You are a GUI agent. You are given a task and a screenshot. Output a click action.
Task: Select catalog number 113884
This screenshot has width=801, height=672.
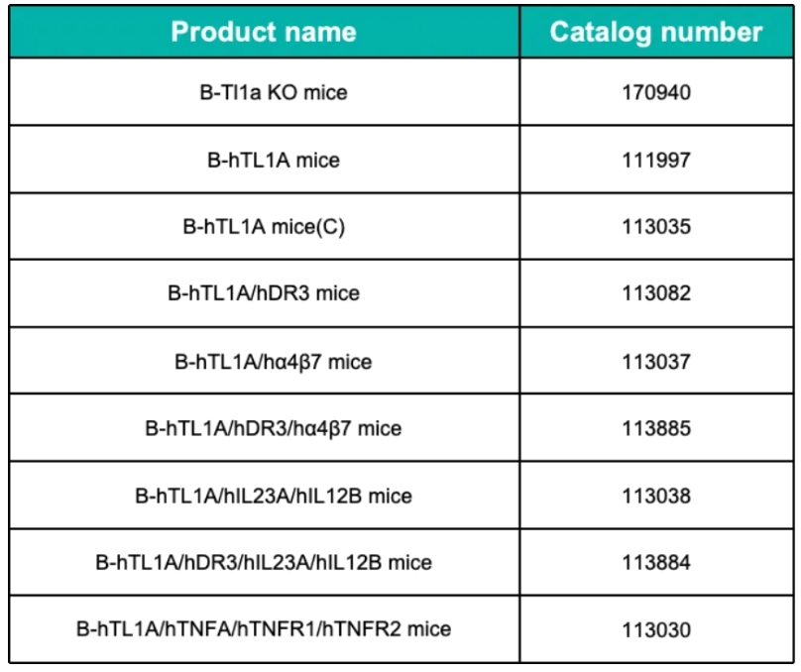[x=656, y=562]
